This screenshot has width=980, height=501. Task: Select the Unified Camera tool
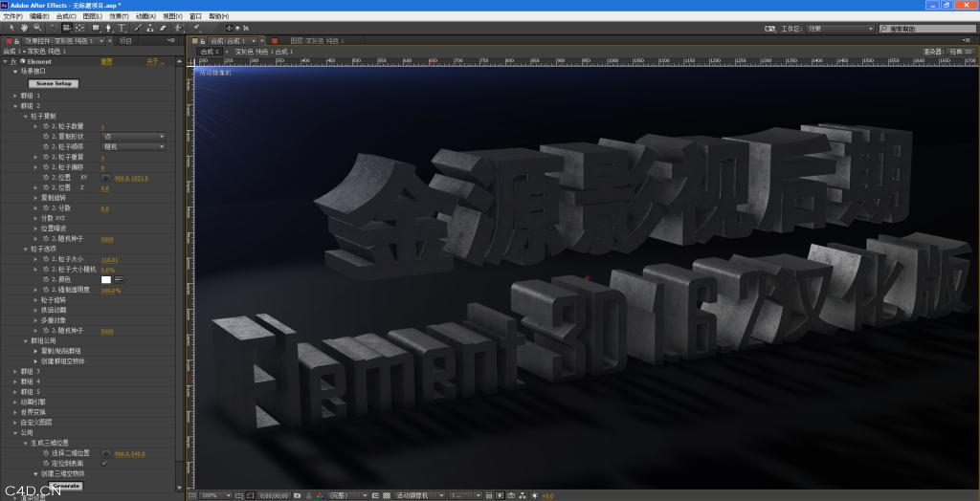(67, 28)
